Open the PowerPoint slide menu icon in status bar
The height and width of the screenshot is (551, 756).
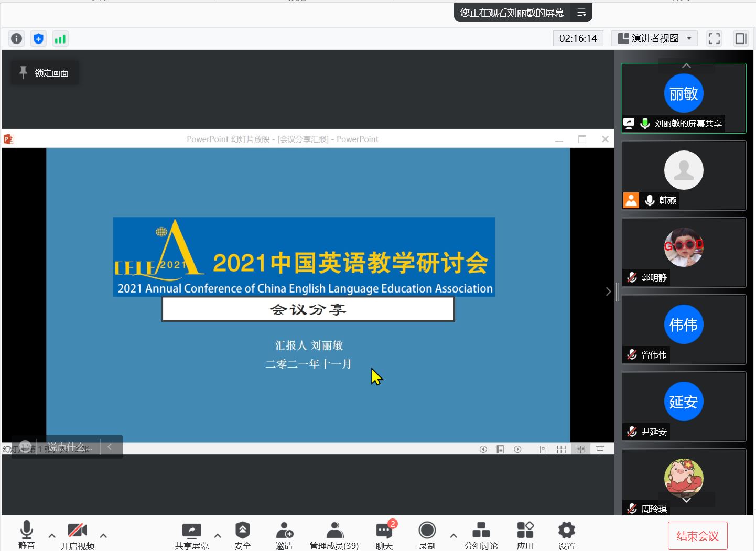point(501,449)
